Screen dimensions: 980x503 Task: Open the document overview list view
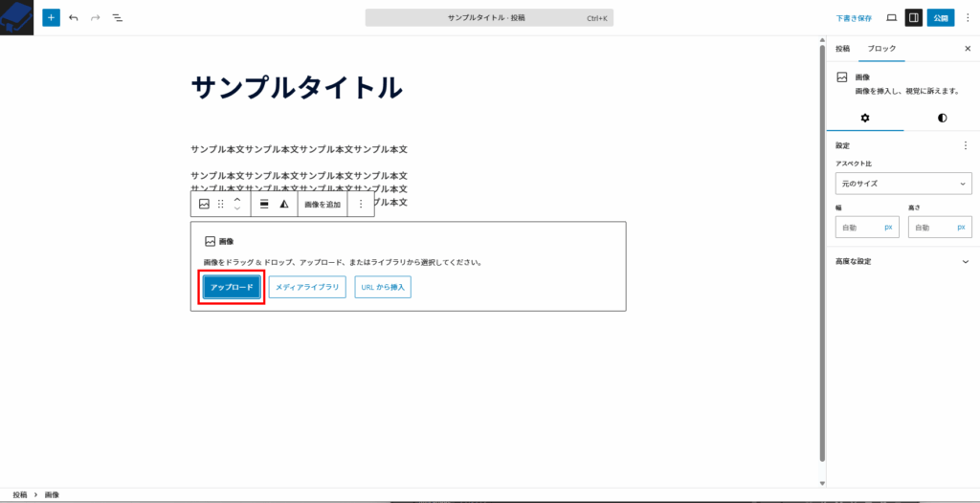(117, 17)
